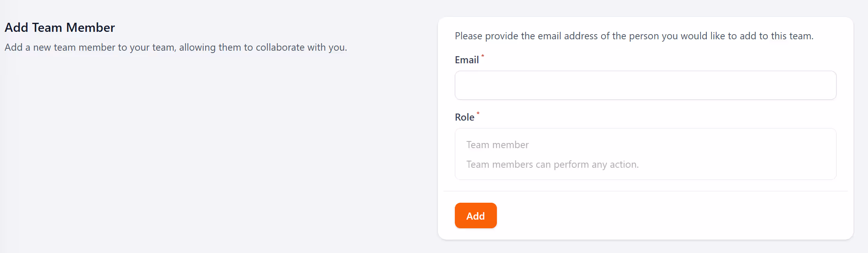Click the gray page background area

click(x=216, y=157)
